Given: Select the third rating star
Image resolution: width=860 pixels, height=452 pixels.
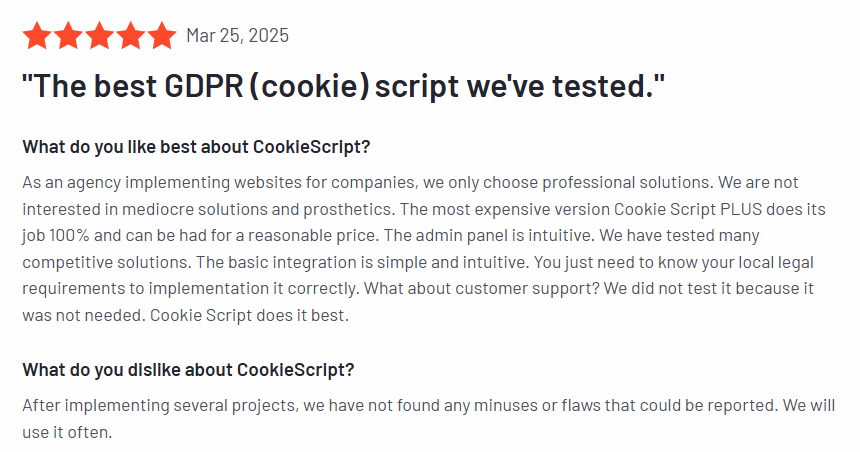Looking at the screenshot, I should 99,36.
